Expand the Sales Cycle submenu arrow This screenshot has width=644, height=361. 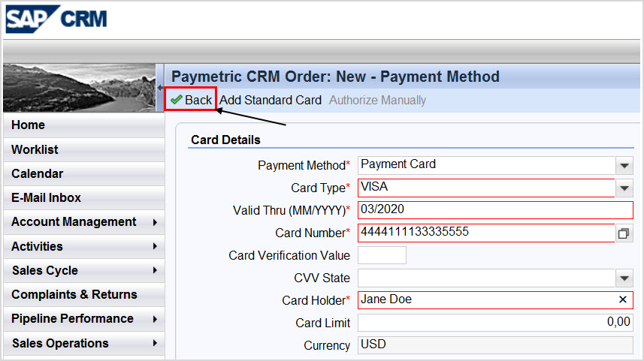pos(155,270)
